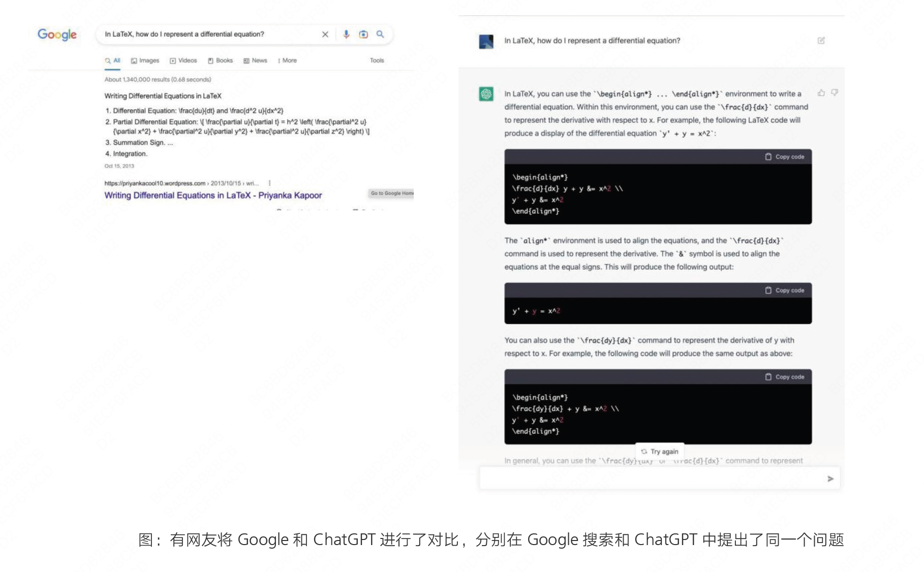Open the Google search Tools
This screenshot has height=572, width=924.
click(377, 60)
